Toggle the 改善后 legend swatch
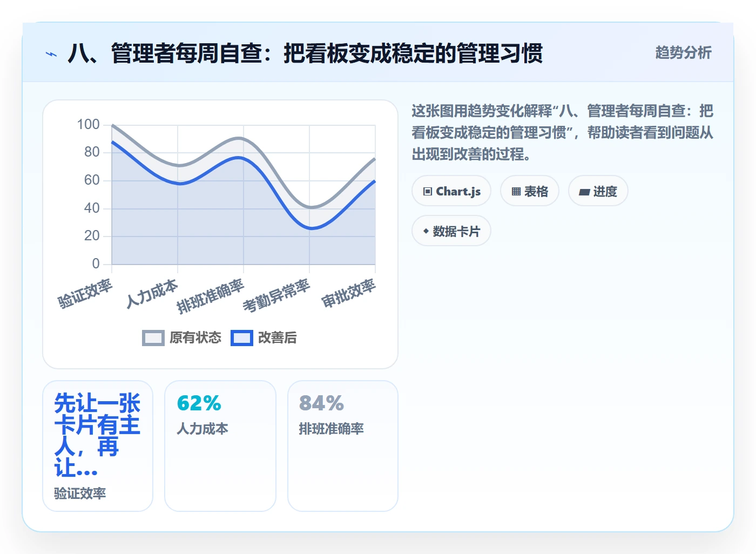This screenshot has width=756, height=554. click(x=242, y=338)
